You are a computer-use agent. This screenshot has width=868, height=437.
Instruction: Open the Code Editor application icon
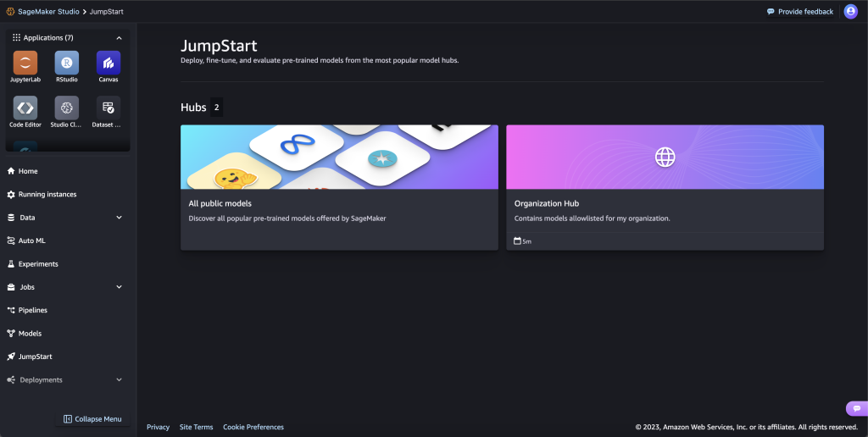pyautogui.click(x=25, y=108)
